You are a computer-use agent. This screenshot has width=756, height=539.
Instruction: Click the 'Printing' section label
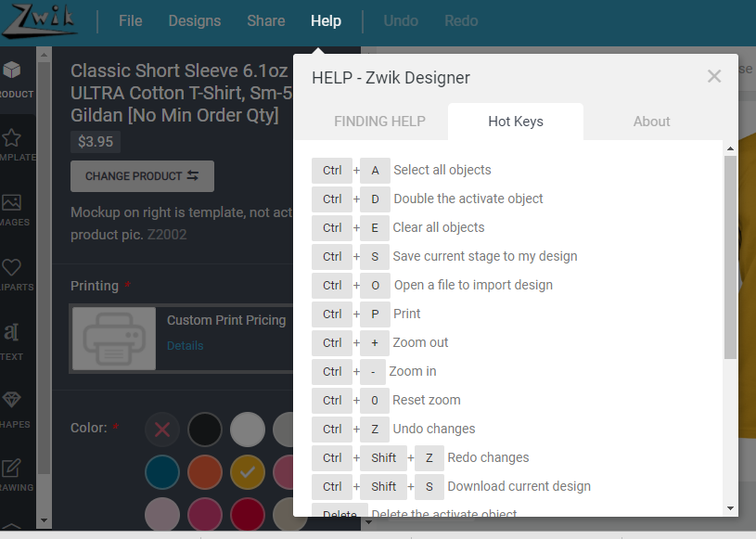95,286
